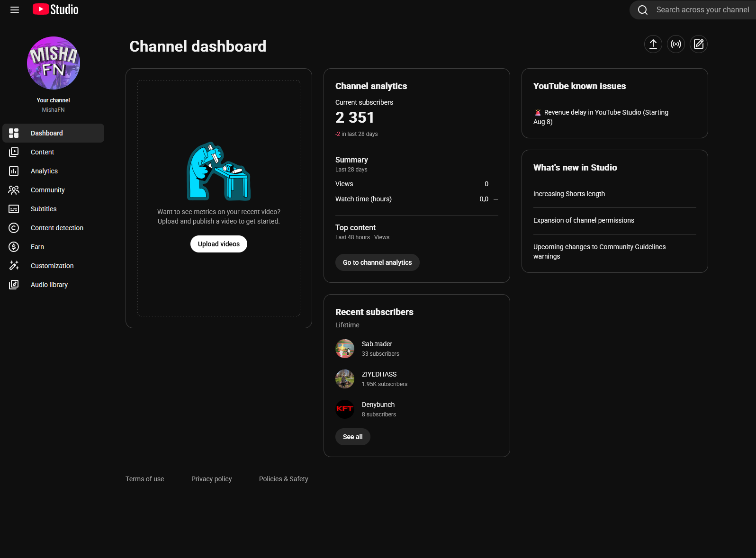Click See all recent subscribers
Screen dimensions: 756x558
click(x=353, y=437)
